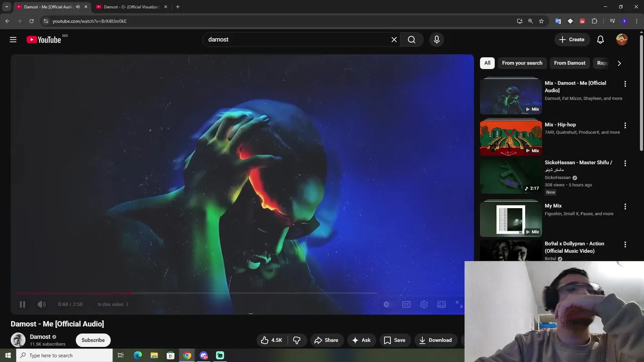Open the player settings gear
644x362 pixels.
click(x=424, y=304)
